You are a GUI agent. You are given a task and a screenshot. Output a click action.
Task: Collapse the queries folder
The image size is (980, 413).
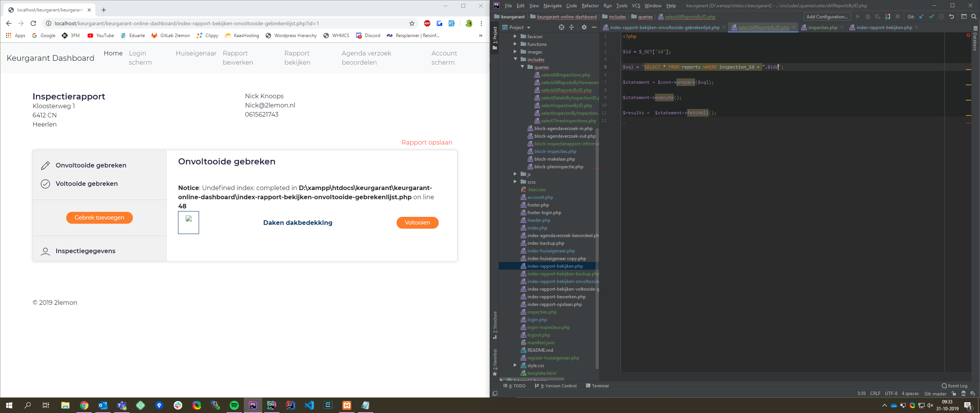(522, 67)
